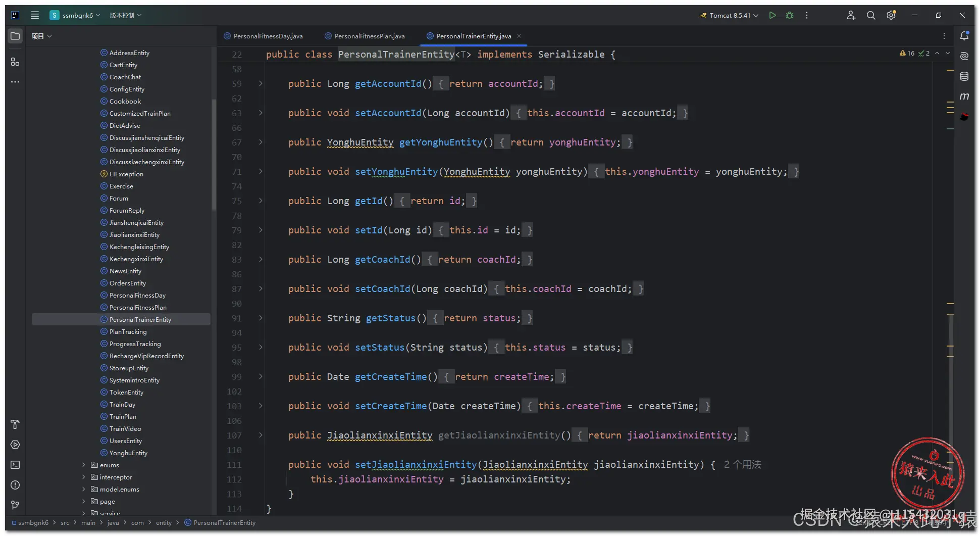Open the Services tool window
Image resolution: width=980 pixels, height=536 pixels.
coord(15,445)
